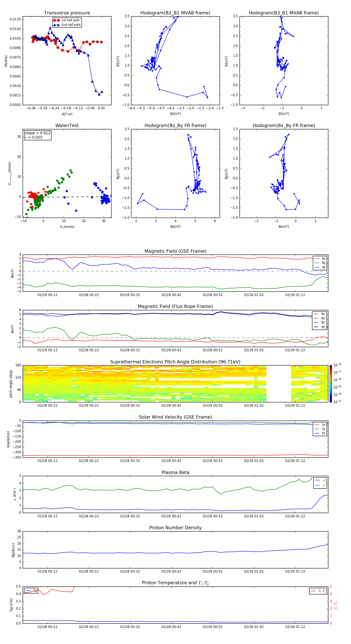
Task: Click the "V_remaining(km/s)" y-axis label
Action: (x=10, y=173)
